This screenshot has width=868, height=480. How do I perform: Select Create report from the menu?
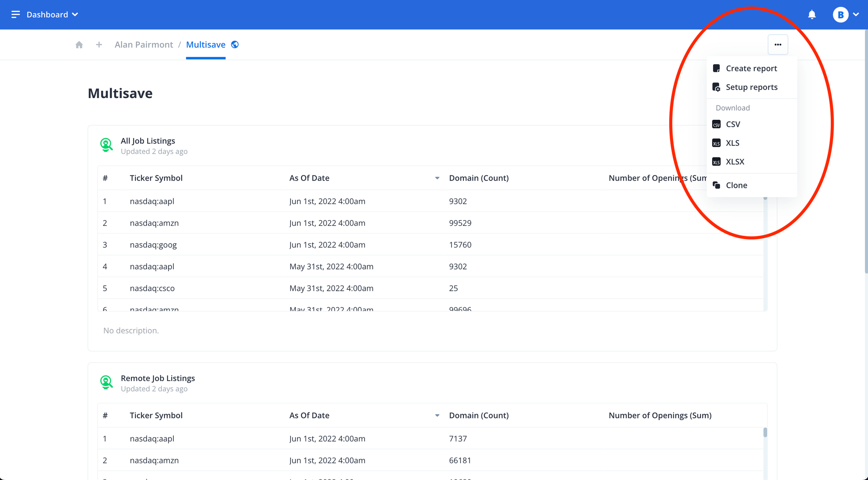pos(751,69)
